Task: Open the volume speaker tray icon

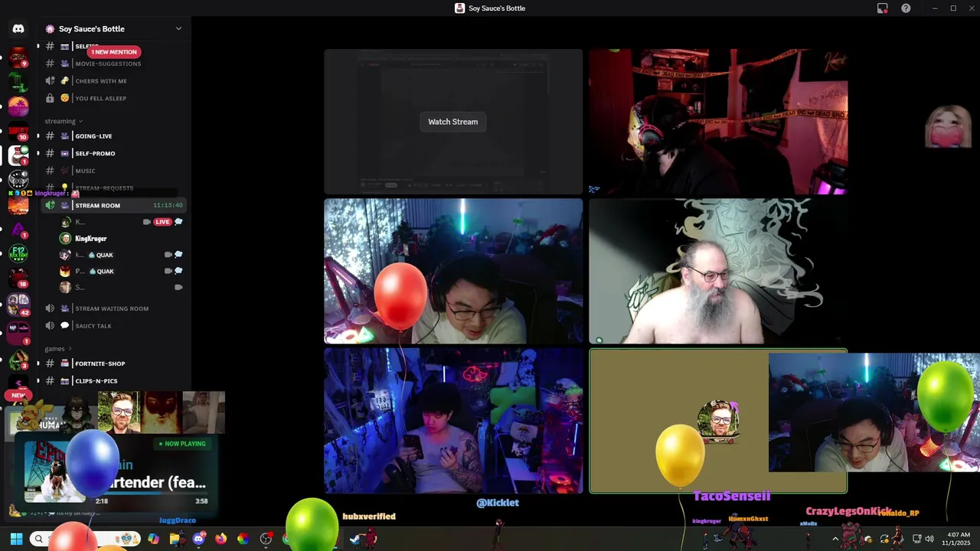Action: point(929,539)
